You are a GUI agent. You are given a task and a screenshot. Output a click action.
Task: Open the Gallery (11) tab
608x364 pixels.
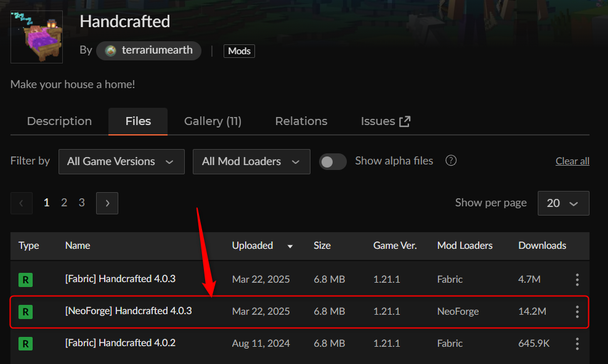tap(213, 121)
